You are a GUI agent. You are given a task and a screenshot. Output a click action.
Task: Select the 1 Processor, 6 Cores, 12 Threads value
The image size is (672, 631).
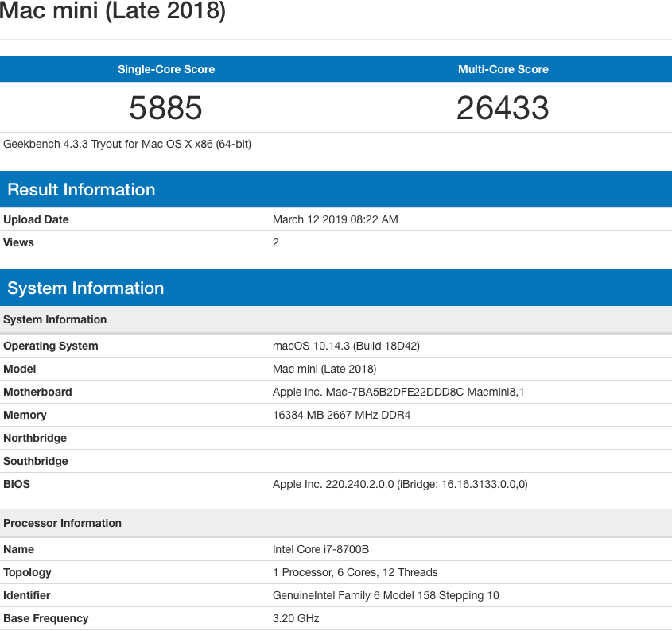click(355, 573)
